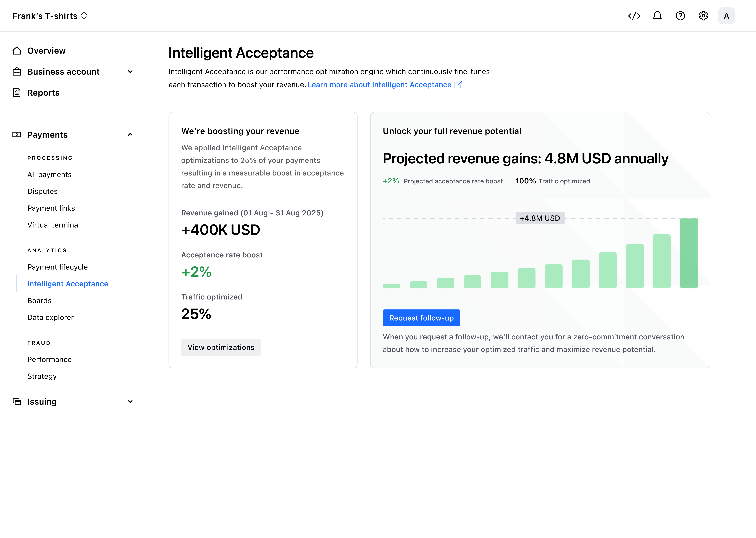Open Payment lifecycle analytics
The height and width of the screenshot is (538, 756).
point(58,267)
